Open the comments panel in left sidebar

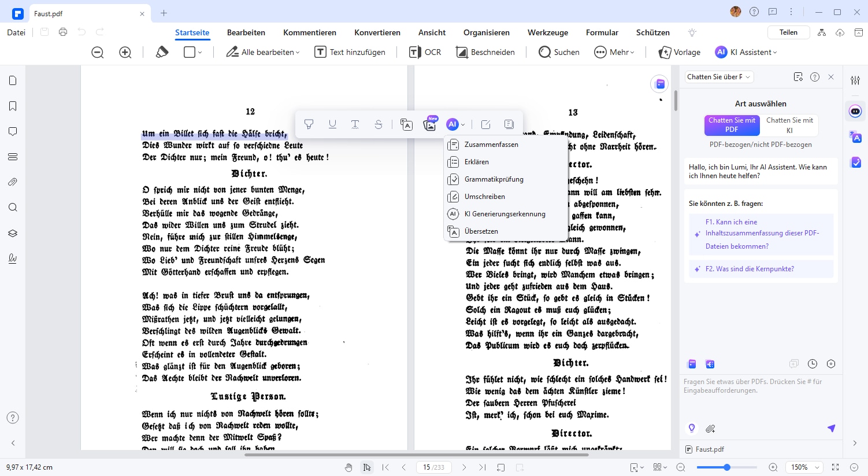(x=13, y=132)
